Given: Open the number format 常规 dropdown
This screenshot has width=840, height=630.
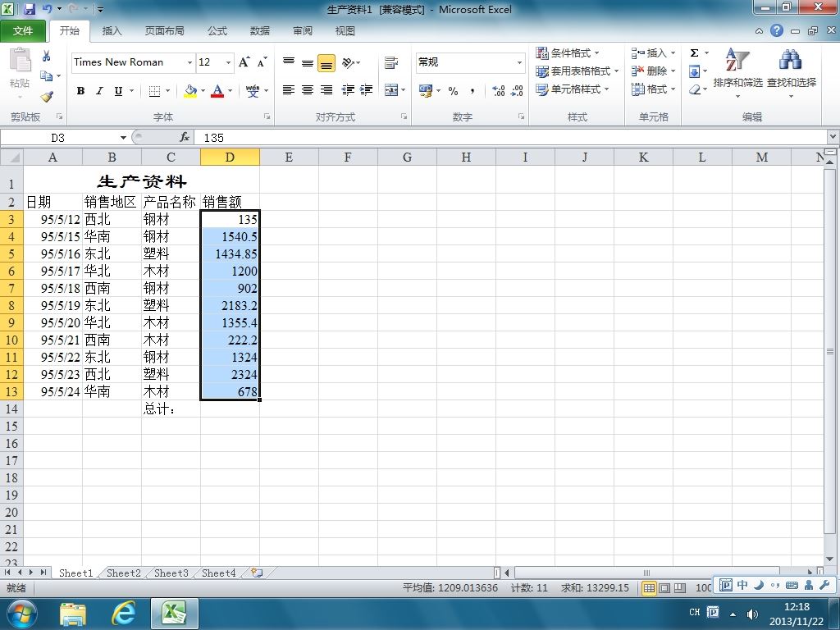Looking at the screenshot, I should pyautogui.click(x=519, y=62).
